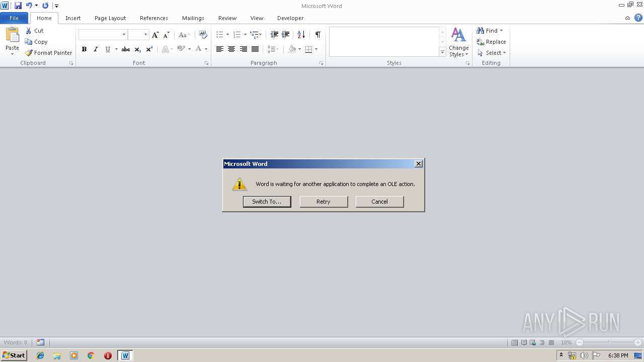Toggle Italic formatting
Screen dimensions: 644x362
coord(96,49)
